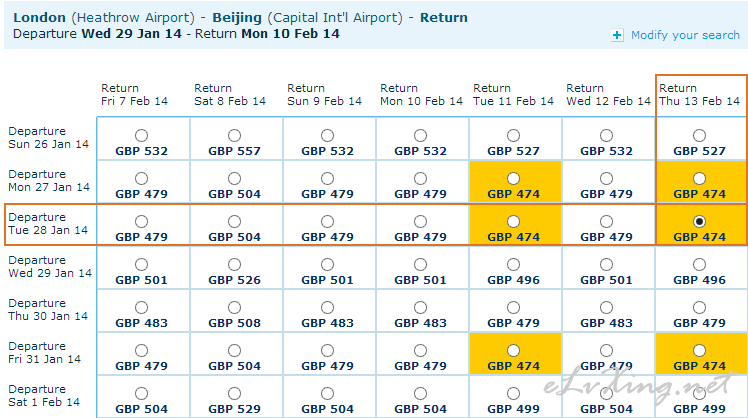This screenshot has width=748, height=418.
Task: Pick the selected Tue 28 Jan, Thu 13 Feb fare
Action: point(699,221)
